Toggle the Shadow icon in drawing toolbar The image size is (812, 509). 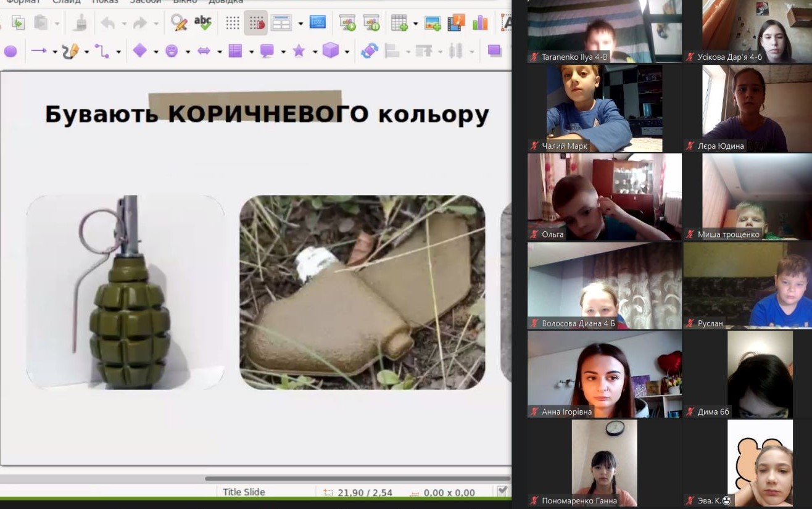494,51
